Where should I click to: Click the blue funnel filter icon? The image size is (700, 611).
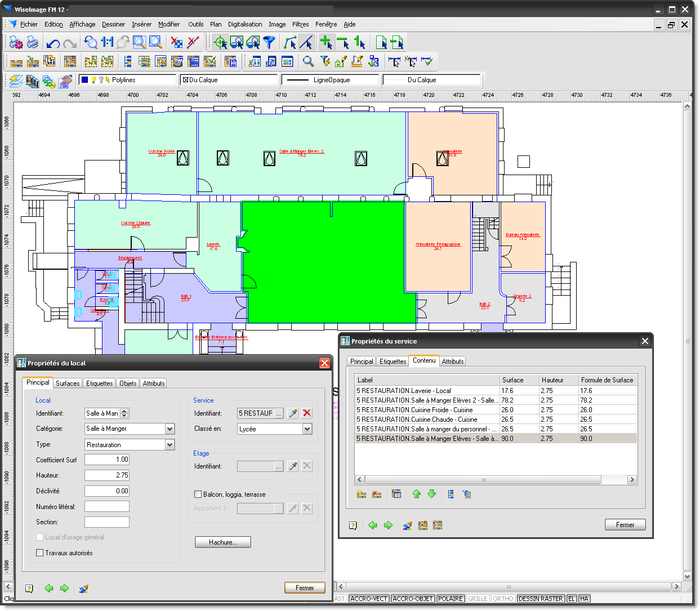(x=270, y=43)
